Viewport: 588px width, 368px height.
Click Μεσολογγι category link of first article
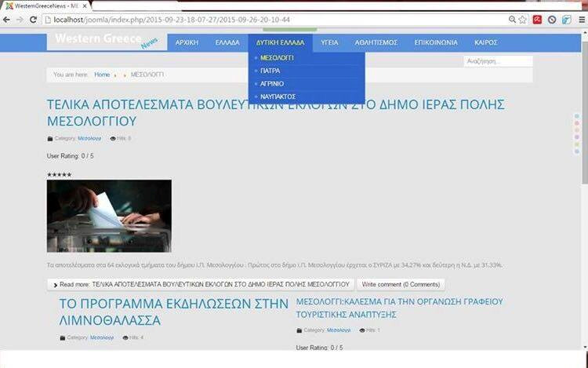click(89, 138)
